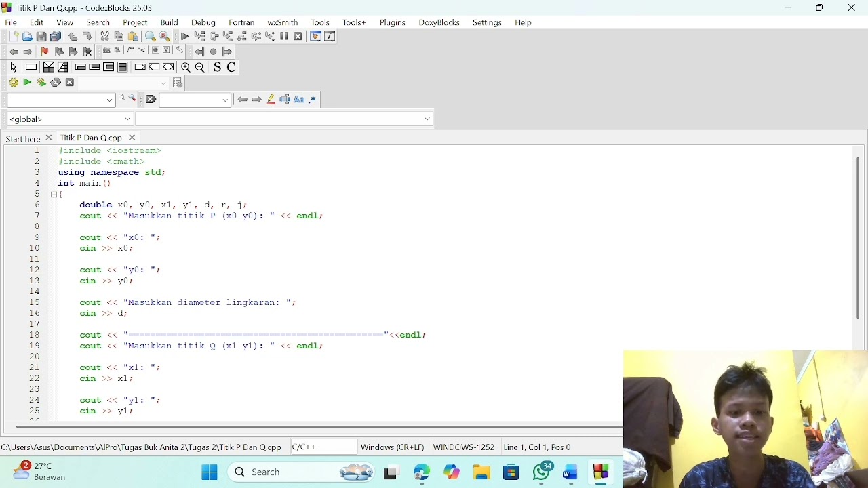Image resolution: width=868 pixels, height=488 pixels.
Task: Paste from clipboard icon
Action: [133, 37]
